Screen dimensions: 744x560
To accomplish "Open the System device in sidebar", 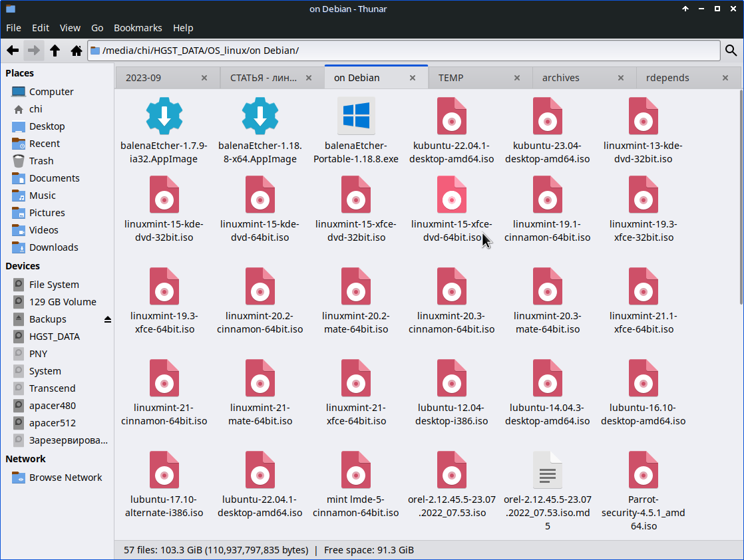I will [45, 371].
